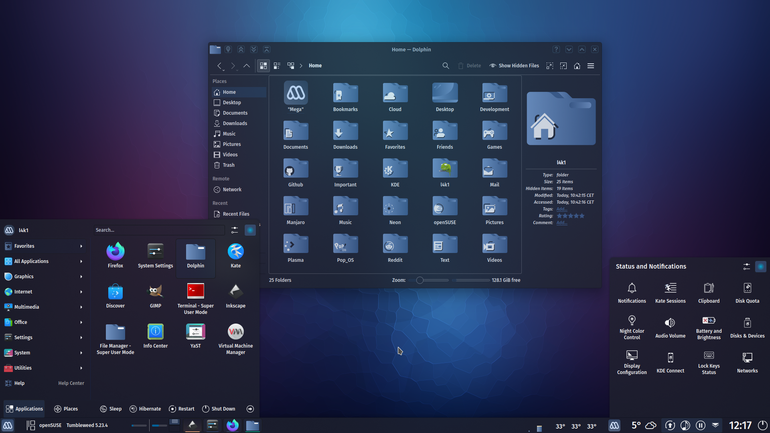This screenshot has width=770, height=433.
Task: Open the Night Color Control tray item
Action: (x=632, y=327)
